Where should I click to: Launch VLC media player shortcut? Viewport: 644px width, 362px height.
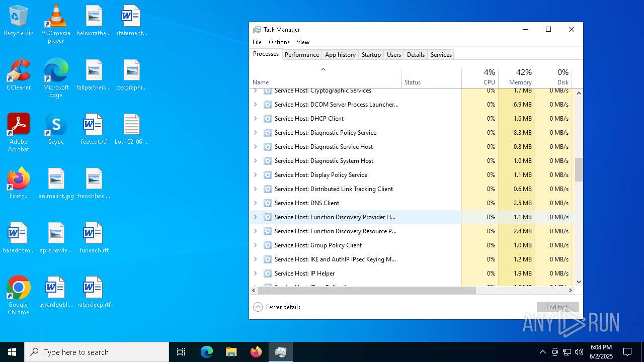click(x=56, y=24)
